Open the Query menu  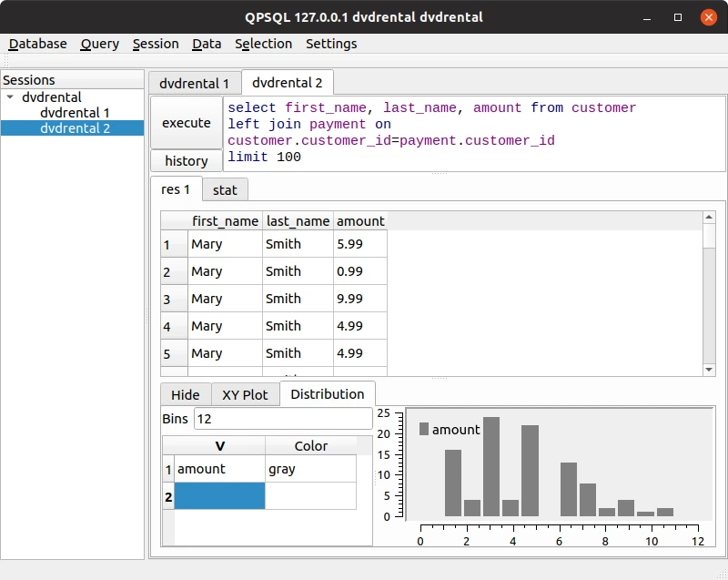100,44
